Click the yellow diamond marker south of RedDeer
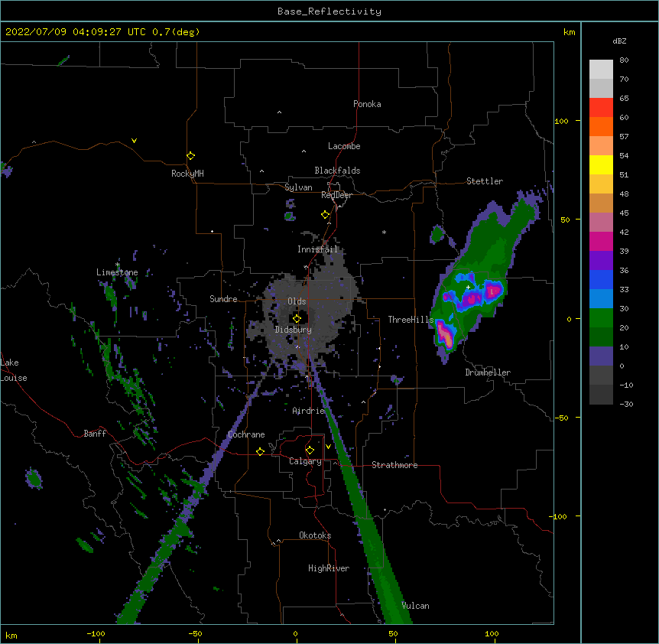This screenshot has width=659, height=644. pyautogui.click(x=325, y=215)
